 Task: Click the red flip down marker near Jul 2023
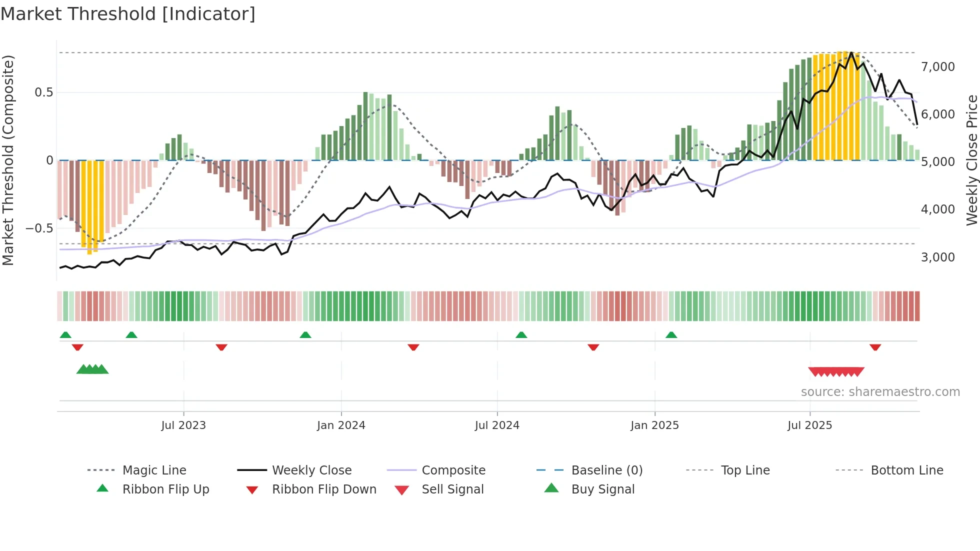[x=221, y=347]
